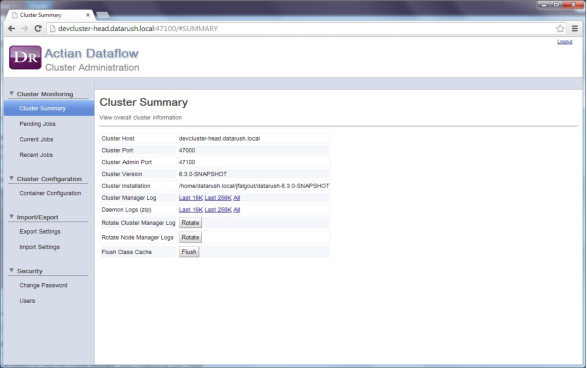Rotate the Node Manager Logs

(x=190, y=237)
